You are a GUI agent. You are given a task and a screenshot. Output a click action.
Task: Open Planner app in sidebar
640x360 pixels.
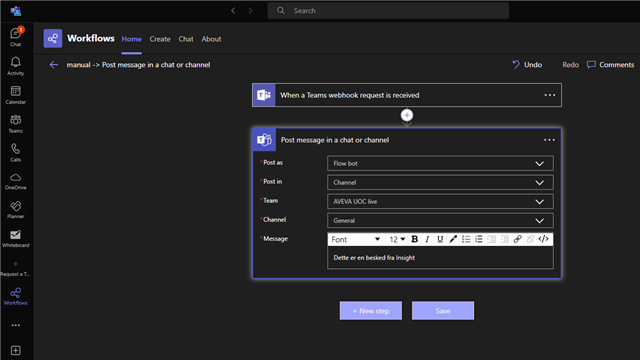coord(16,210)
